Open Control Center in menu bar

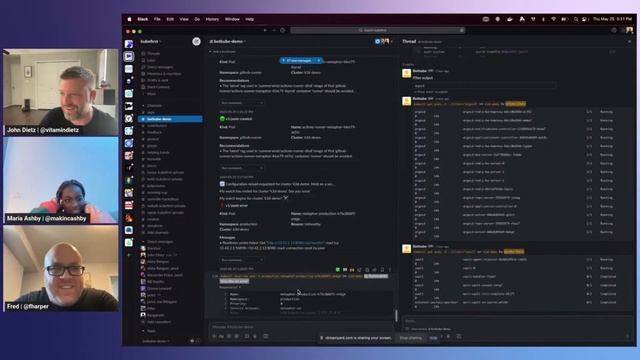[584, 19]
